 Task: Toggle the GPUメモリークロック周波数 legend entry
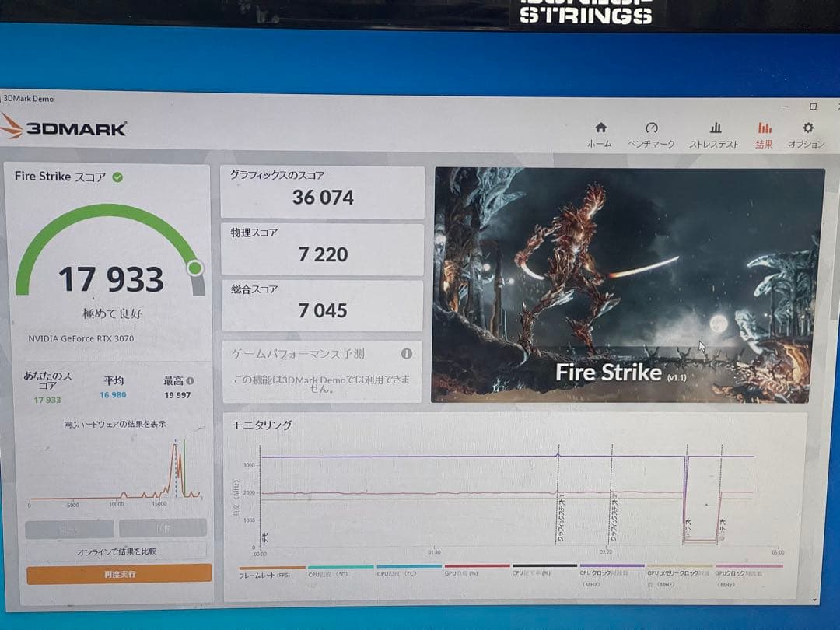pyautogui.click(x=679, y=576)
